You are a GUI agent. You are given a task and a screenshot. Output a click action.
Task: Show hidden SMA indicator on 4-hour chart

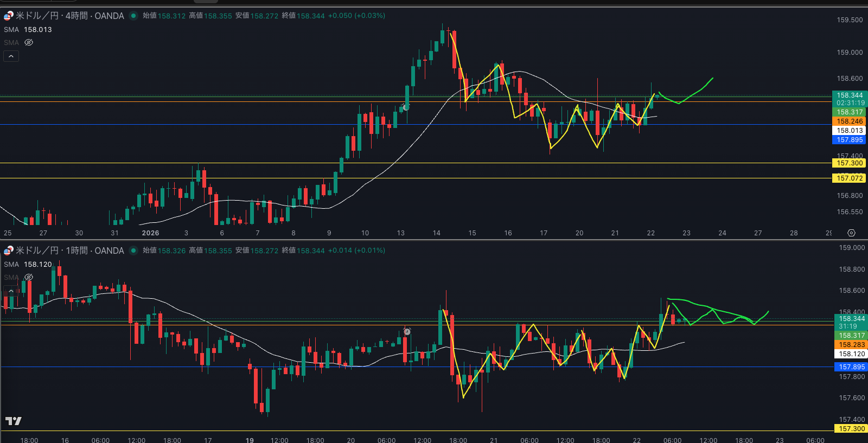point(29,42)
